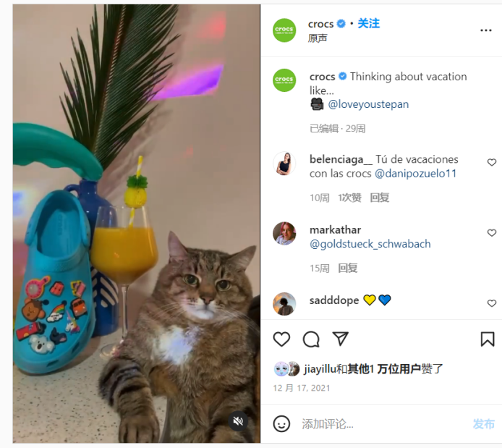Open the three-dot more options menu
502x448 pixels.
coord(485,30)
